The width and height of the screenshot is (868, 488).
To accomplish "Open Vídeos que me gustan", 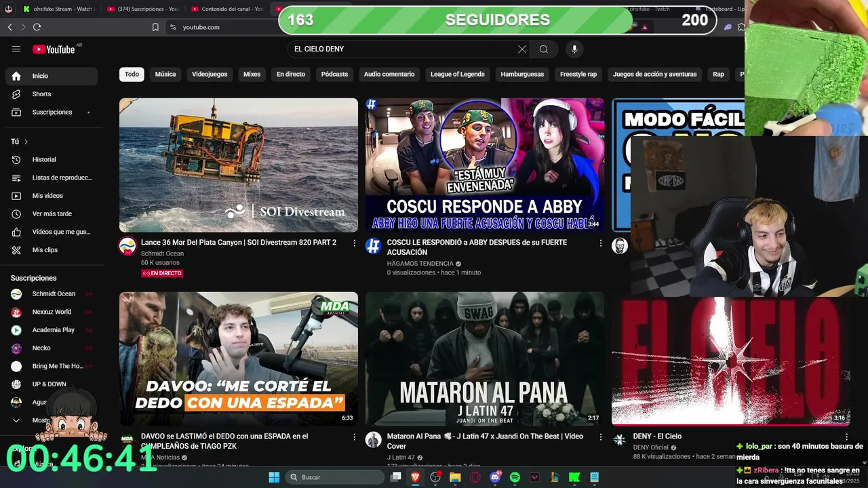I will click(x=52, y=232).
